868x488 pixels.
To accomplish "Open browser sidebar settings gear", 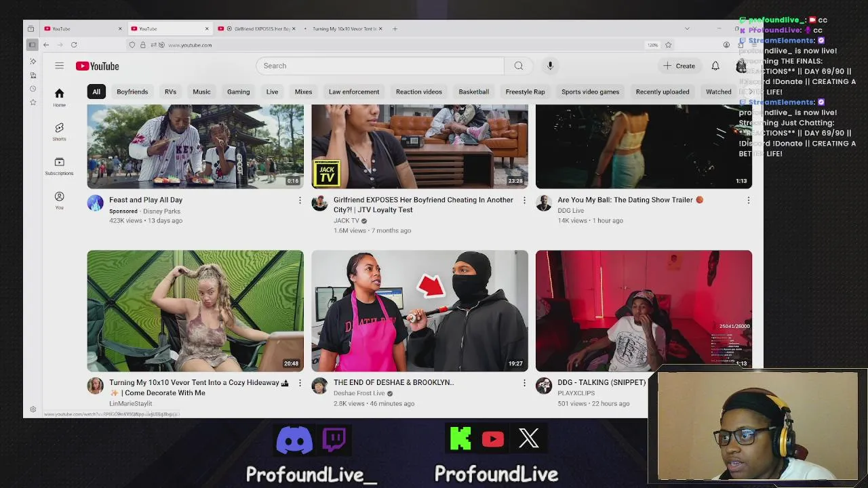I will (x=33, y=409).
